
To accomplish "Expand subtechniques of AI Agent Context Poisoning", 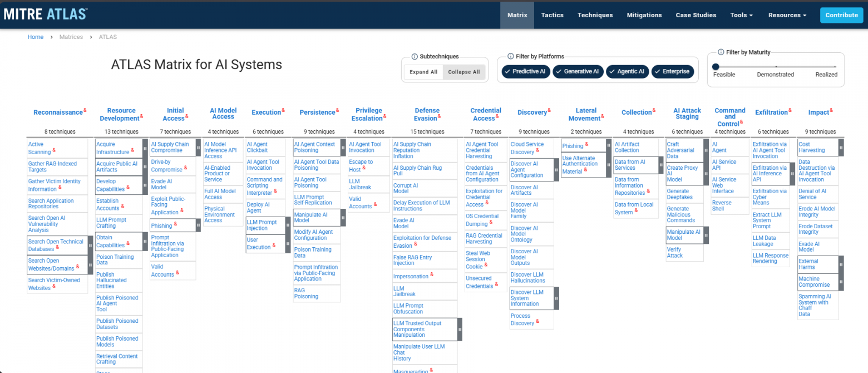I will tap(343, 148).
